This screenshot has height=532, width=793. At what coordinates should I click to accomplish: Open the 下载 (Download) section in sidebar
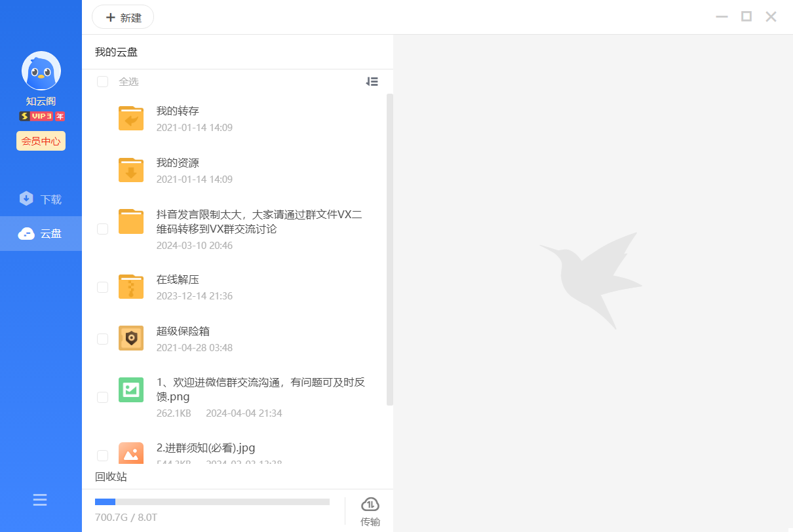(41, 199)
